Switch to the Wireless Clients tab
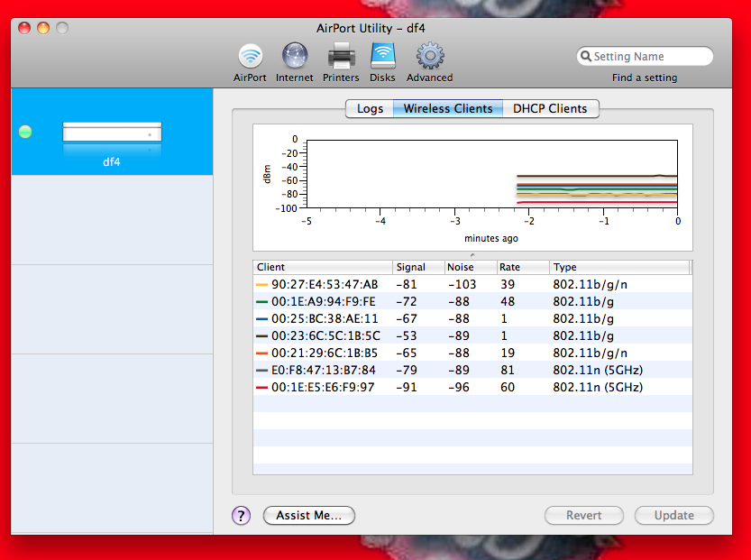 point(448,109)
